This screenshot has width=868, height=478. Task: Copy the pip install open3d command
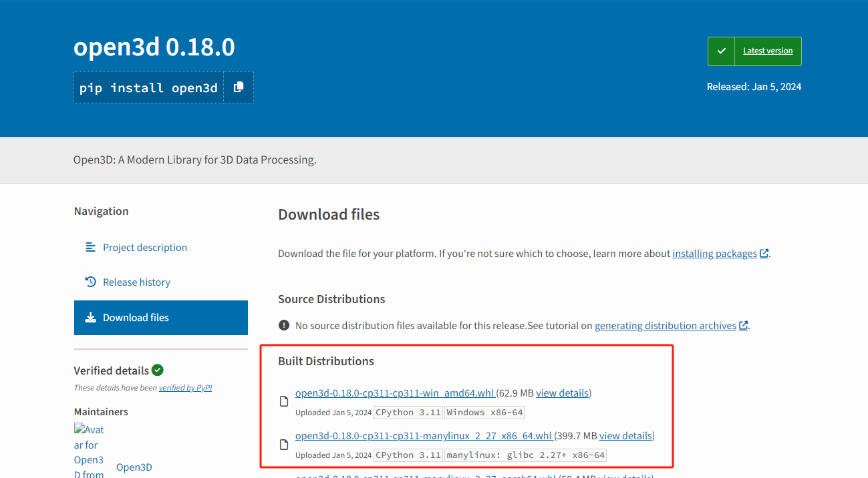(239, 87)
